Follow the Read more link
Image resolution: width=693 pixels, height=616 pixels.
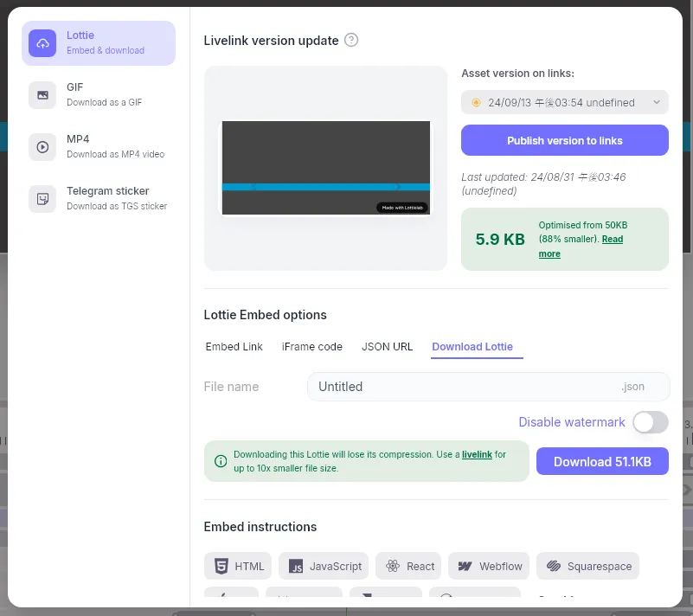tap(549, 253)
